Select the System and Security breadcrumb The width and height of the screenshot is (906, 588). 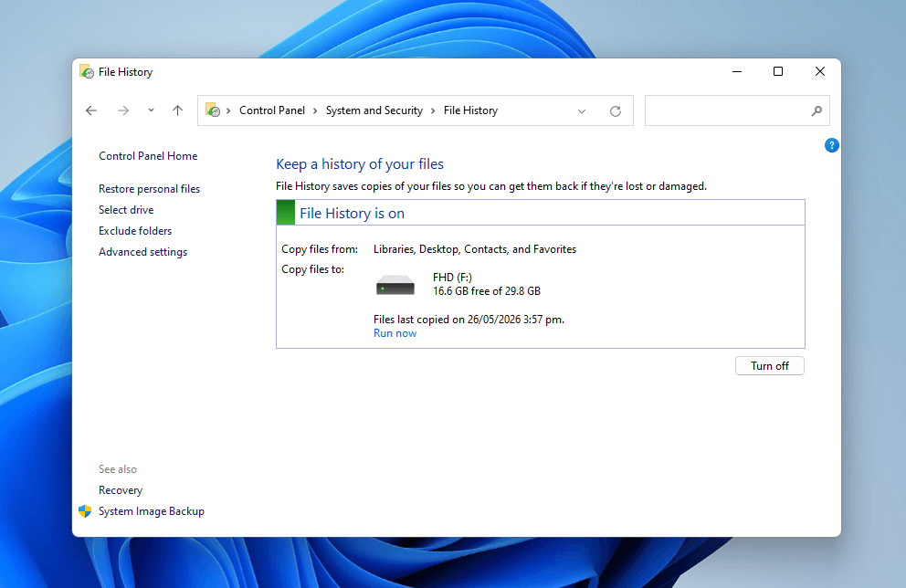374,110
